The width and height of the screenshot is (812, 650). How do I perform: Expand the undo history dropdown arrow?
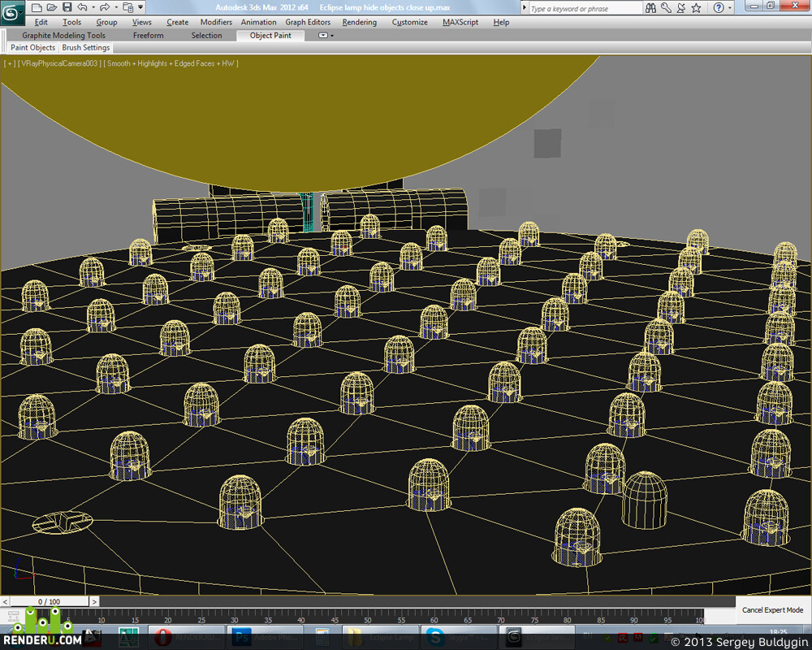[93, 7]
